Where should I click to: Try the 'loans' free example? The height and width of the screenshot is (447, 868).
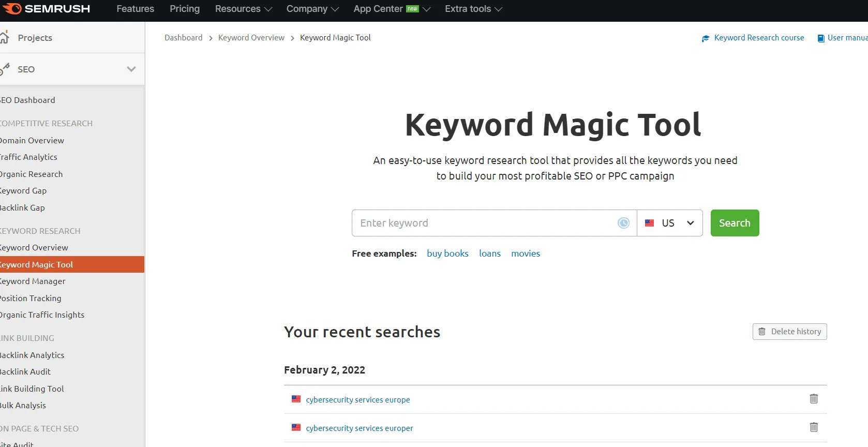pos(490,254)
